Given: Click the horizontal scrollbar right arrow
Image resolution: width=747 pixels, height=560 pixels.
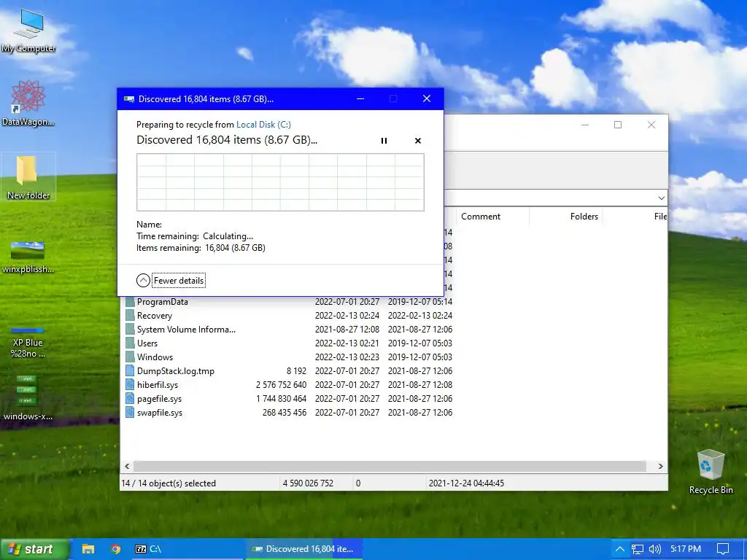Looking at the screenshot, I should (x=660, y=466).
